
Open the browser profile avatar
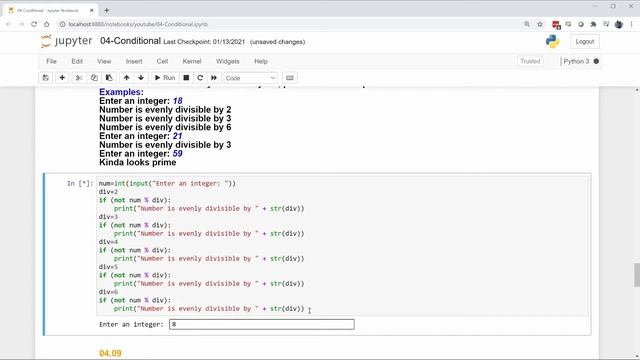pos(619,24)
